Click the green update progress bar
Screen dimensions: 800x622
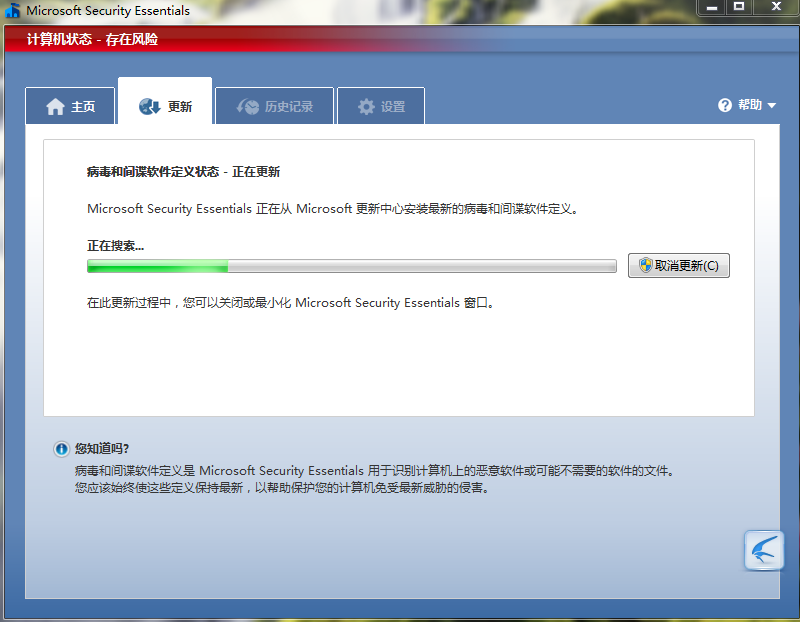352,266
